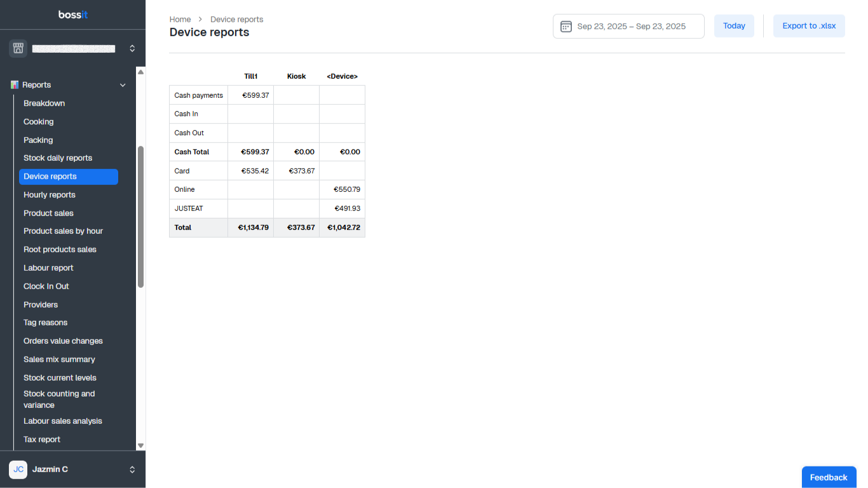Click the Reports chart icon

point(15,85)
